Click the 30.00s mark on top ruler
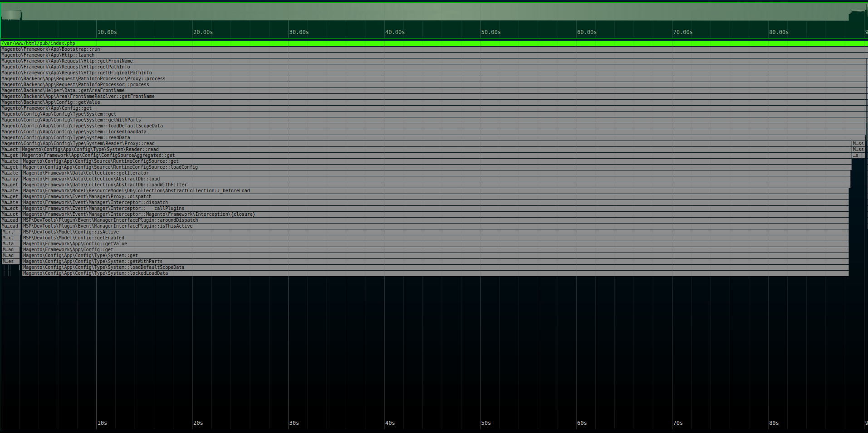This screenshot has width=868, height=433. click(x=299, y=32)
